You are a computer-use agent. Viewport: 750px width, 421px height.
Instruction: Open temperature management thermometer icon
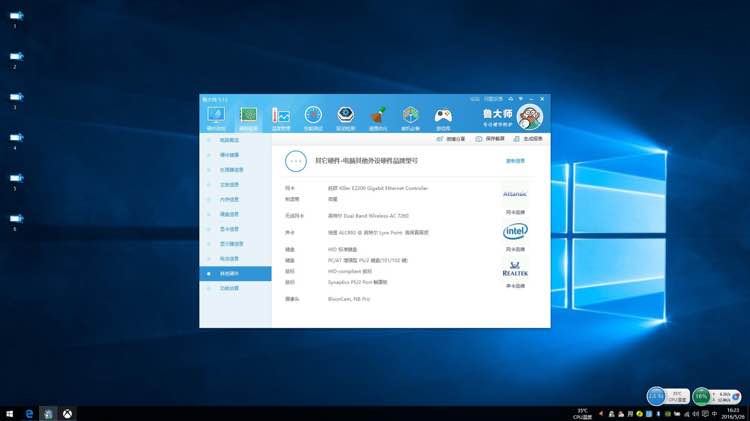(x=281, y=118)
